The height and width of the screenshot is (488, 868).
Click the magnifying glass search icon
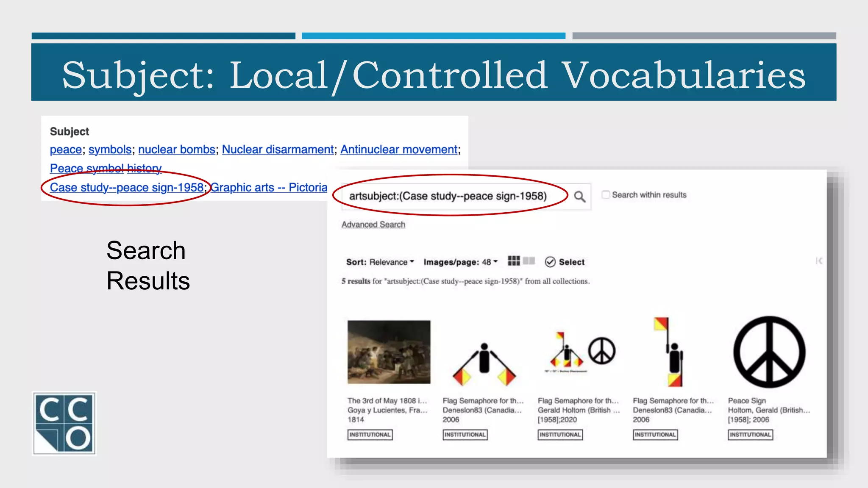pyautogui.click(x=579, y=197)
